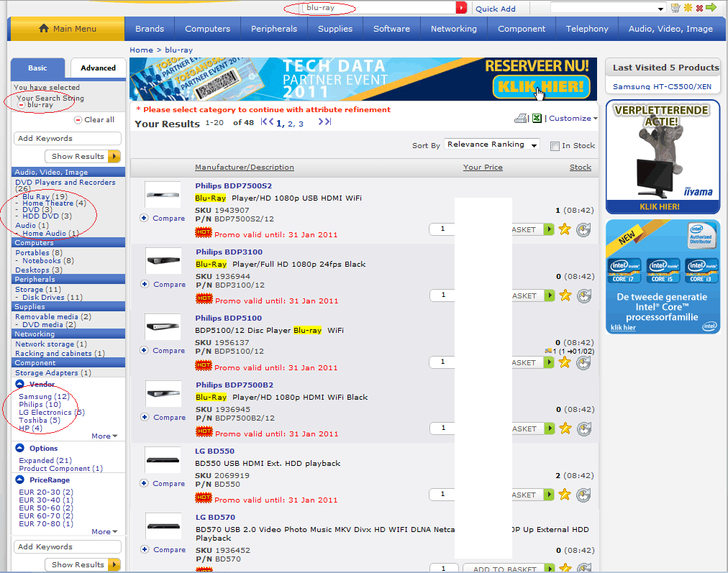Open the Home breadcrumb link

pos(141,50)
